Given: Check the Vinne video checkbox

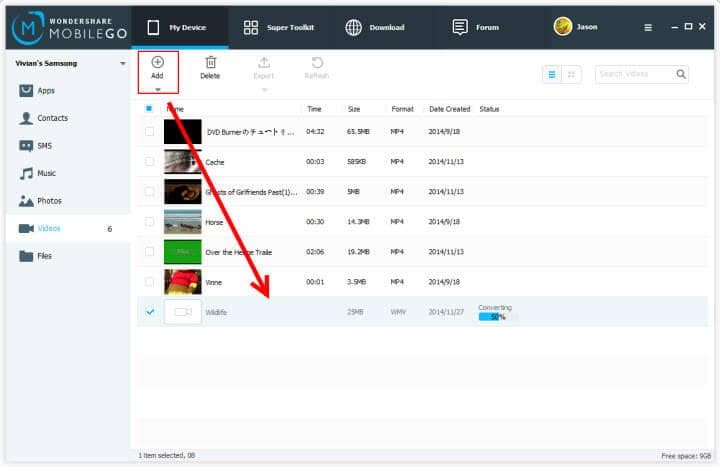Looking at the screenshot, I should 149,281.
